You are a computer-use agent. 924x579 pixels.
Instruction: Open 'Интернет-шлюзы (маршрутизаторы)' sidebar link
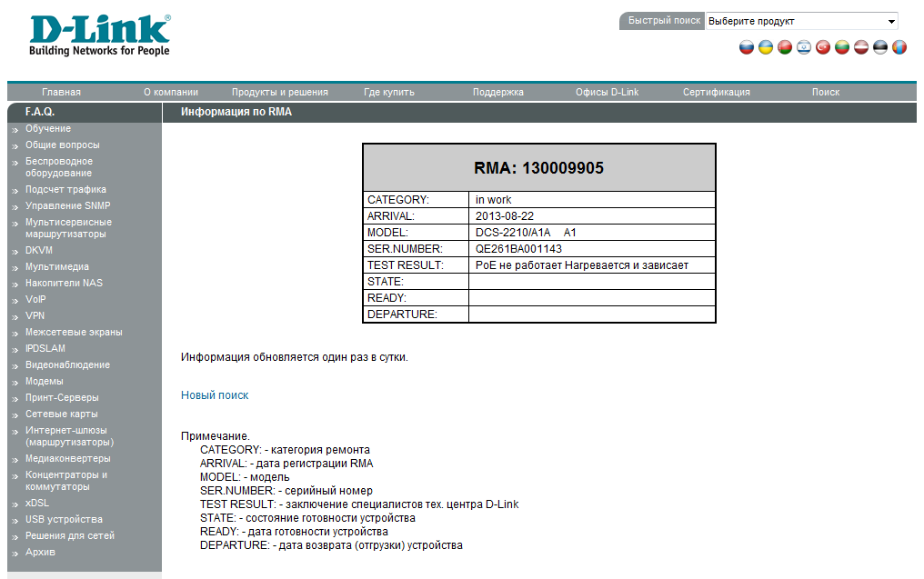coord(69,436)
